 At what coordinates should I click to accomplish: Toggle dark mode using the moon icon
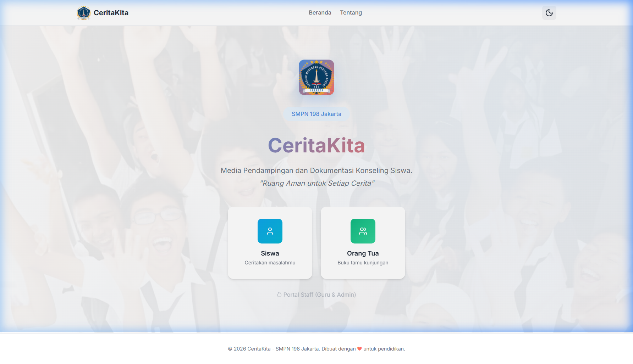(549, 12)
